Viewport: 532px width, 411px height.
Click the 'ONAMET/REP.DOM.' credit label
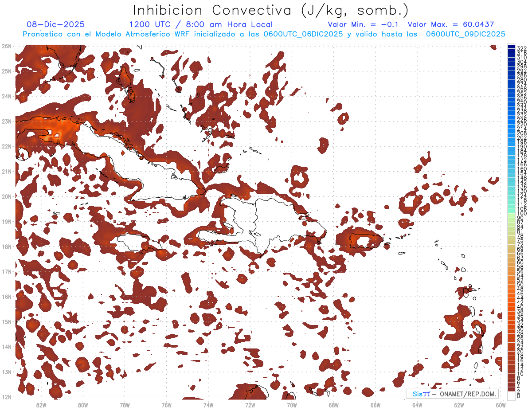[469, 394]
